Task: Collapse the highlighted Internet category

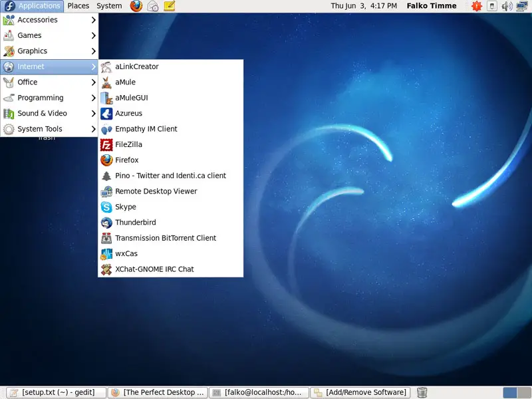Action: click(49, 66)
